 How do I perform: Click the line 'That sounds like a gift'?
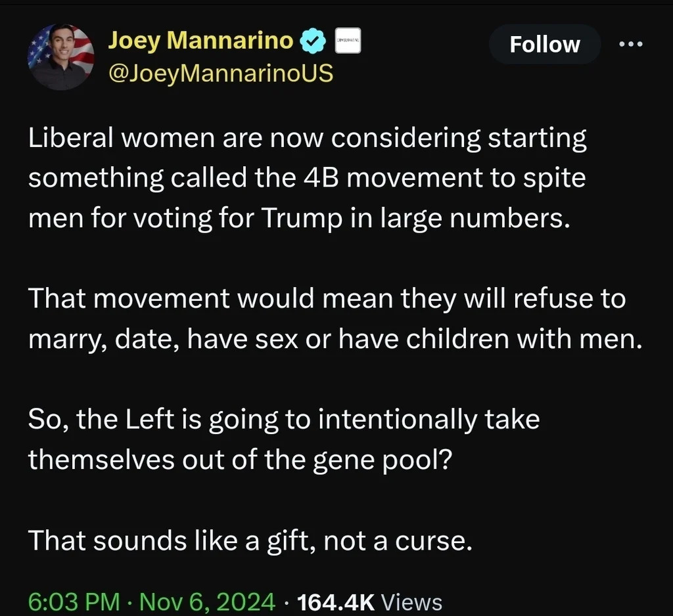pyautogui.click(x=250, y=540)
